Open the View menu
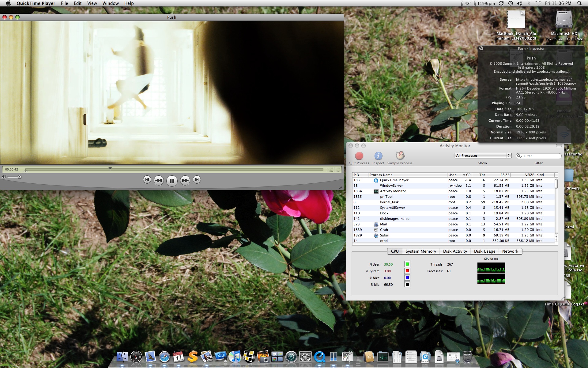Screen dimensions: 588x368 pos(92,3)
